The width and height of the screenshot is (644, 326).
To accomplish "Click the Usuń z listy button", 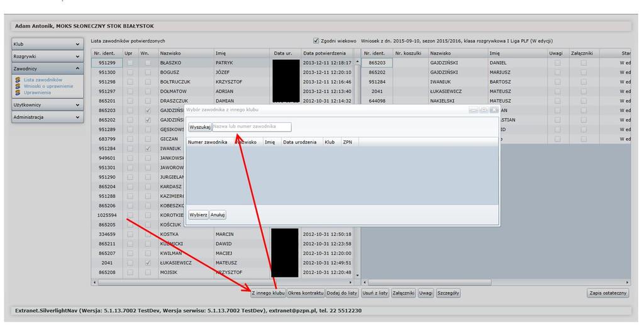I will (x=375, y=293).
